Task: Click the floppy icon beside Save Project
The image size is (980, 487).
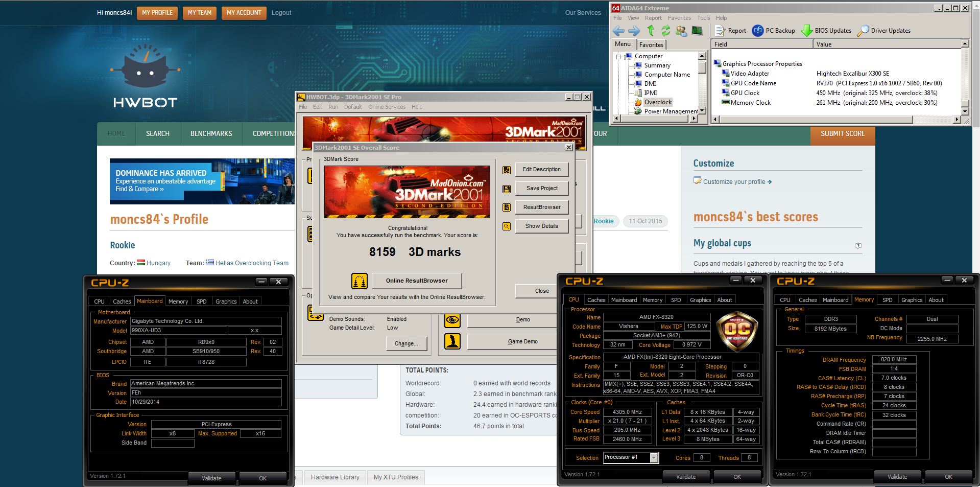Action: [507, 189]
